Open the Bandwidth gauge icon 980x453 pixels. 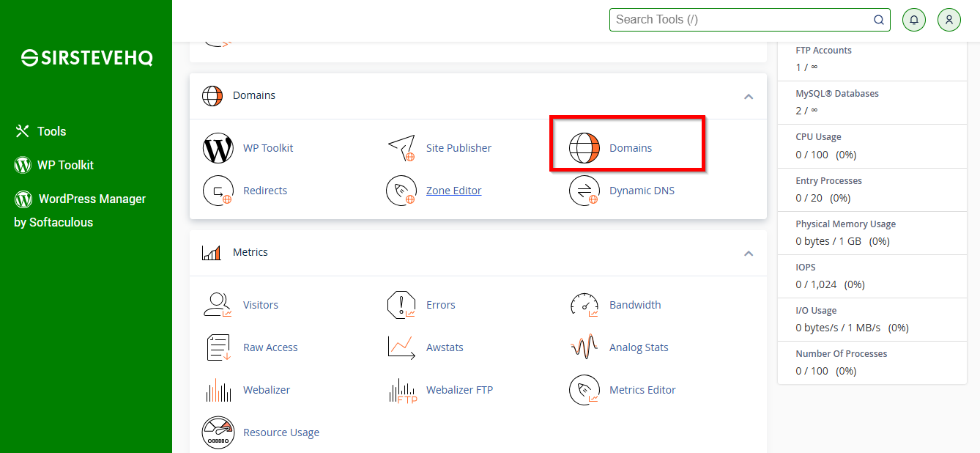(x=584, y=305)
